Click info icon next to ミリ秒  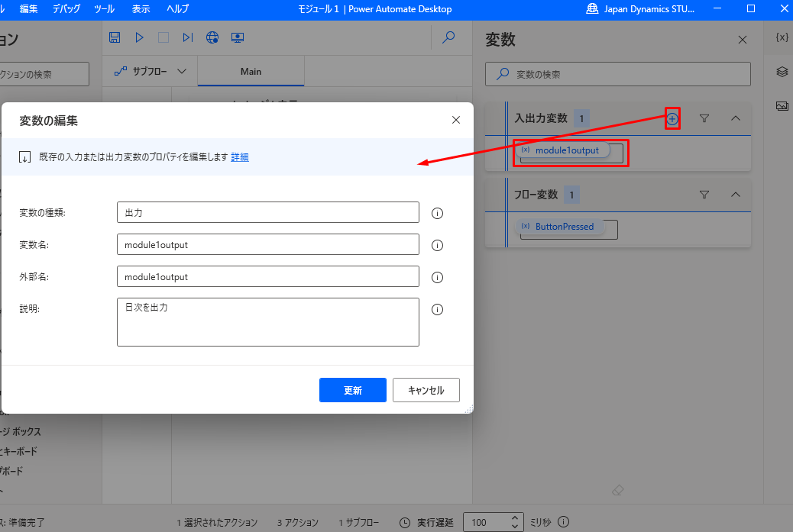pos(563,522)
